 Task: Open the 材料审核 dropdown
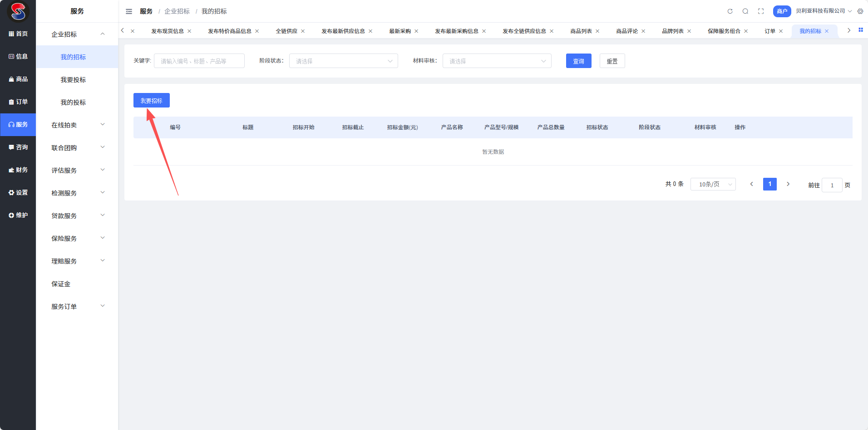(497, 61)
